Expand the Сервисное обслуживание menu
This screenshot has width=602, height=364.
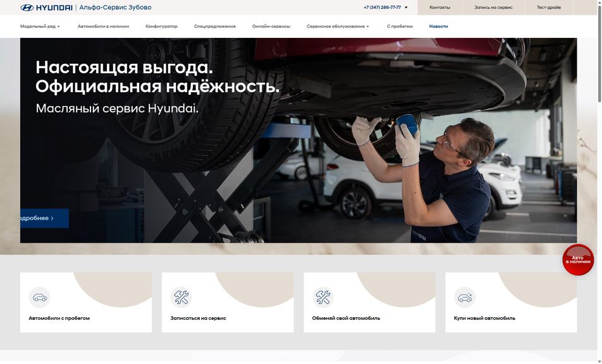(x=338, y=27)
